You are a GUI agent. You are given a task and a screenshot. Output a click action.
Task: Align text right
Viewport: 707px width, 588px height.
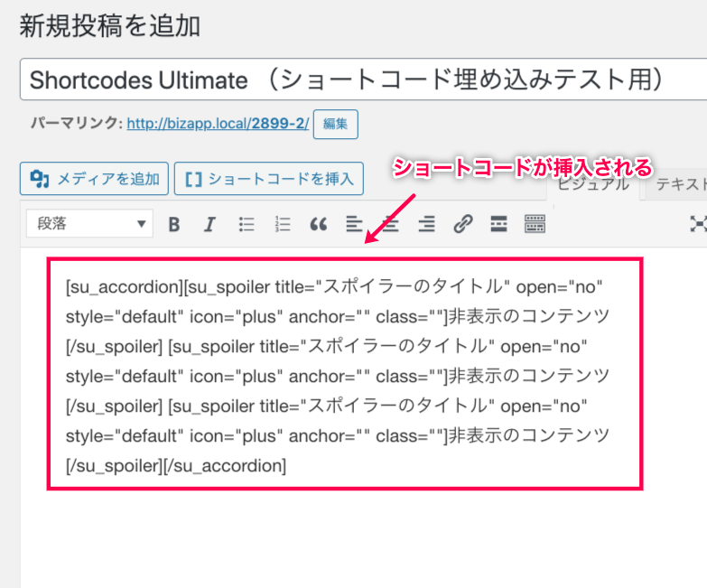click(x=426, y=224)
